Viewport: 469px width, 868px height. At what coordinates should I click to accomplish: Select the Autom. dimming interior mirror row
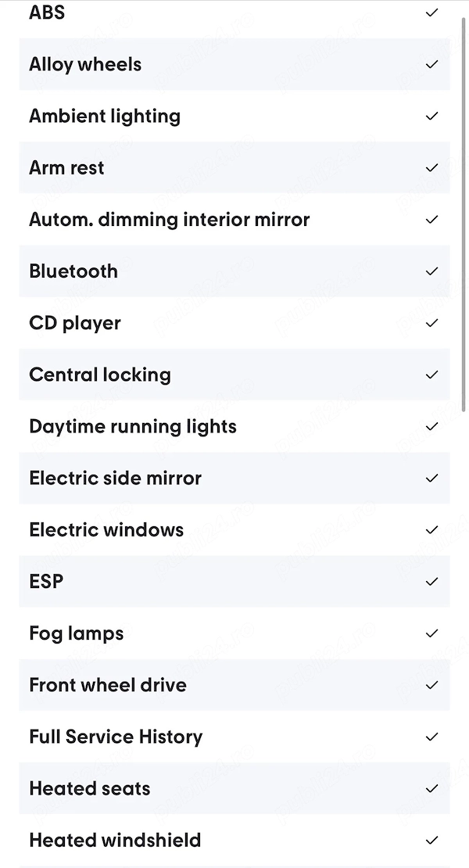pos(234,219)
